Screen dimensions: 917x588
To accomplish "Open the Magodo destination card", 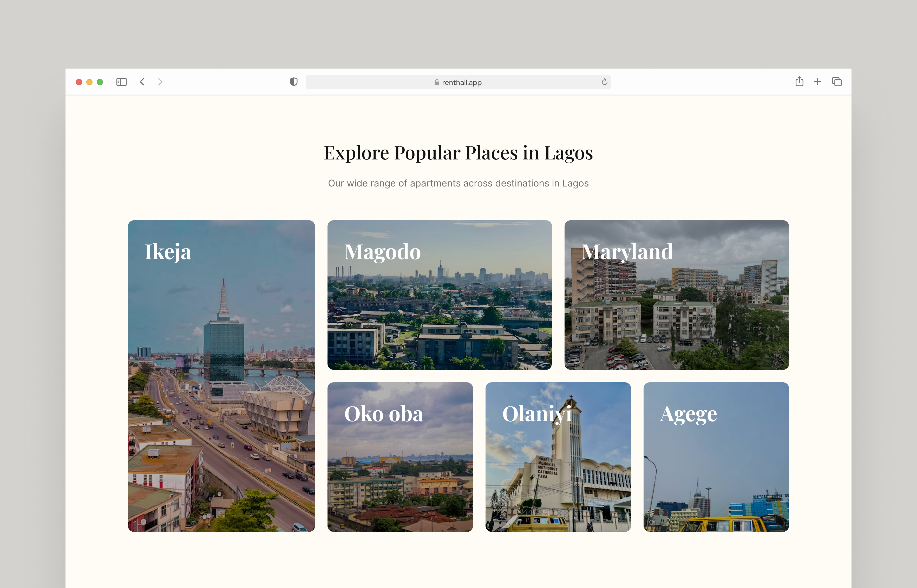I will (439, 295).
